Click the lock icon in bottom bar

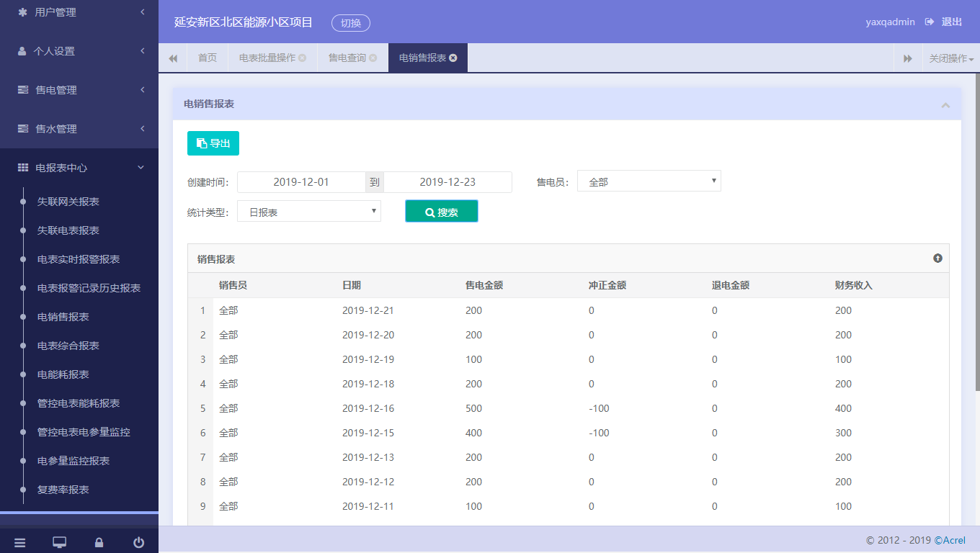(99, 543)
